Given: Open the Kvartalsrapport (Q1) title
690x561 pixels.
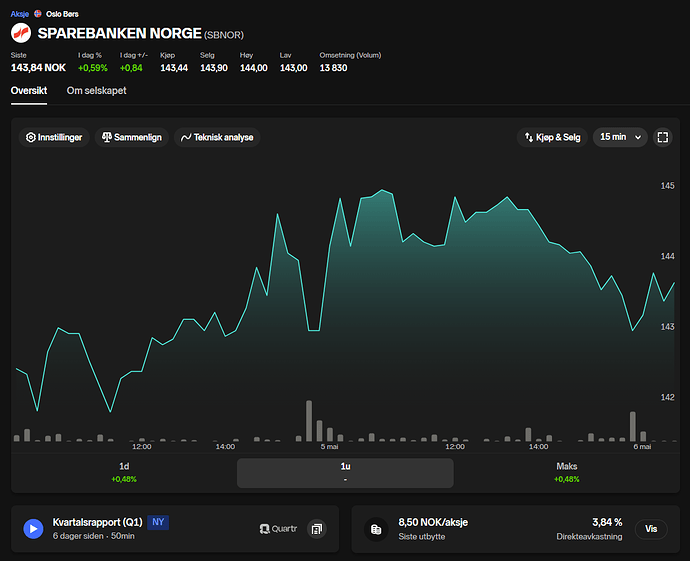Looking at the screenshot, I should [97, 522].
